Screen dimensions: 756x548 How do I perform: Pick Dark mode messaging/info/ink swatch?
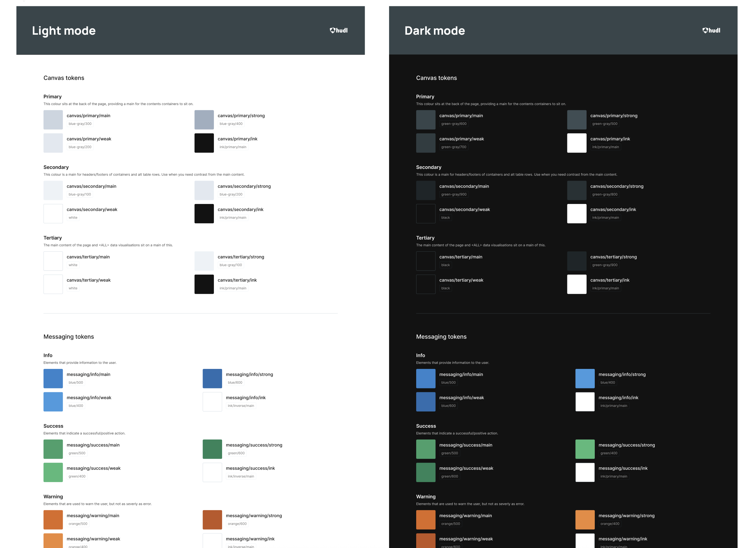[585, 402]
